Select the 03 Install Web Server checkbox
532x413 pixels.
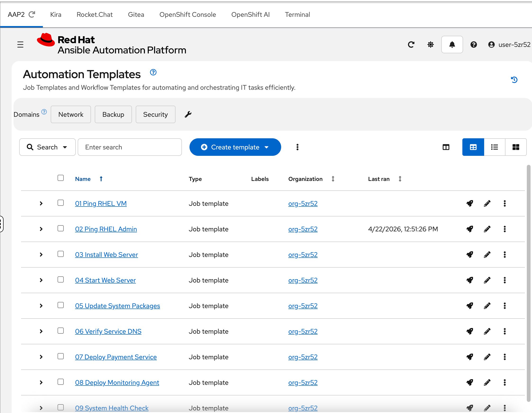pyautogui.click(x=61, y=254)
